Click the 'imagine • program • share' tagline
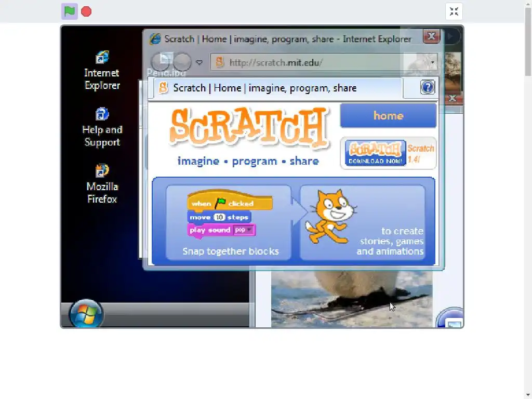This screenshot has width=532, height=399. (248, 161)
